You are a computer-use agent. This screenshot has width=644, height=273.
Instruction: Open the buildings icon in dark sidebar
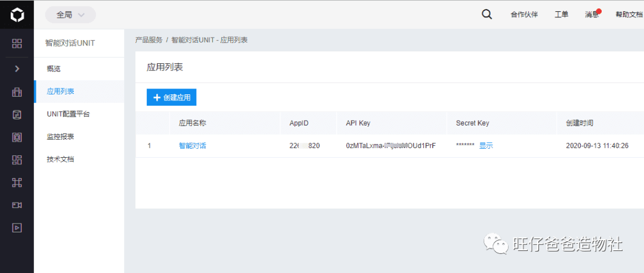[x=17, y=92]
